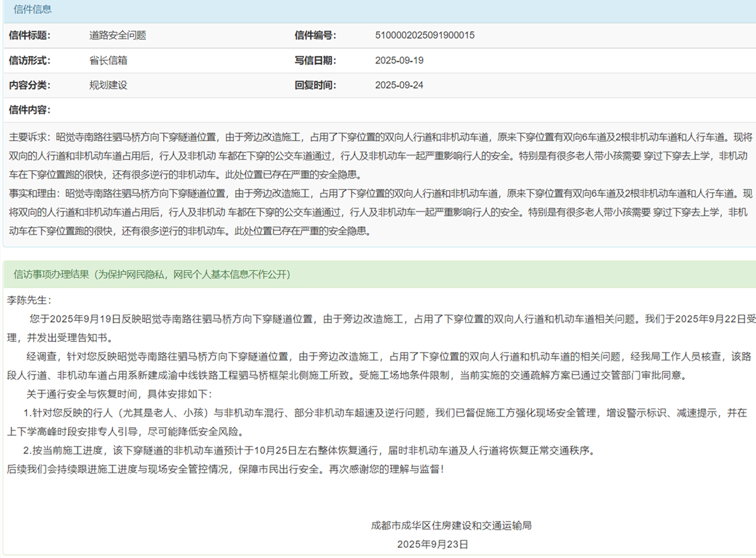Click the 回复时间 field label
Viewport: 756px width, 558px height.
(315, 85)
